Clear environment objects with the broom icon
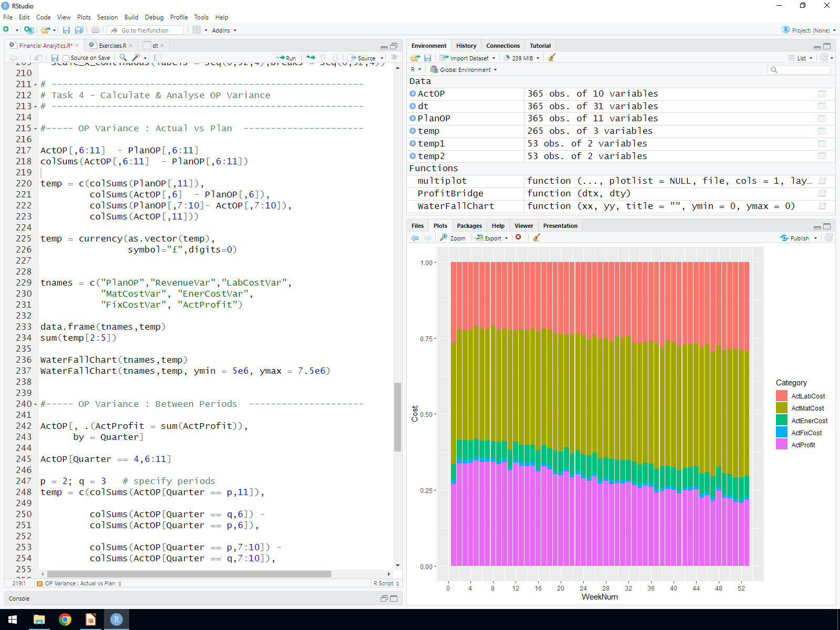 coord(551,58)
